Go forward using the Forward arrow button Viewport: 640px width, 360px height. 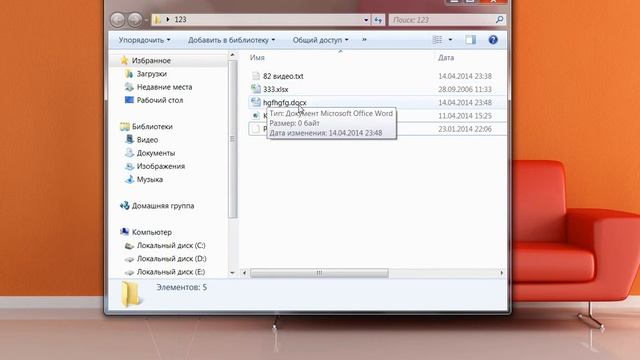click(x=135, y=20)
